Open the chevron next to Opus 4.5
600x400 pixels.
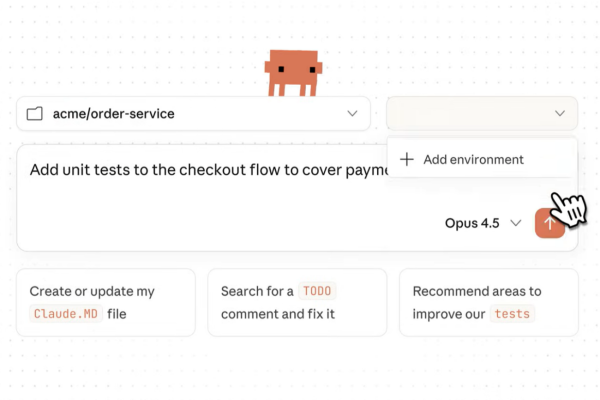tap(516, 223)
